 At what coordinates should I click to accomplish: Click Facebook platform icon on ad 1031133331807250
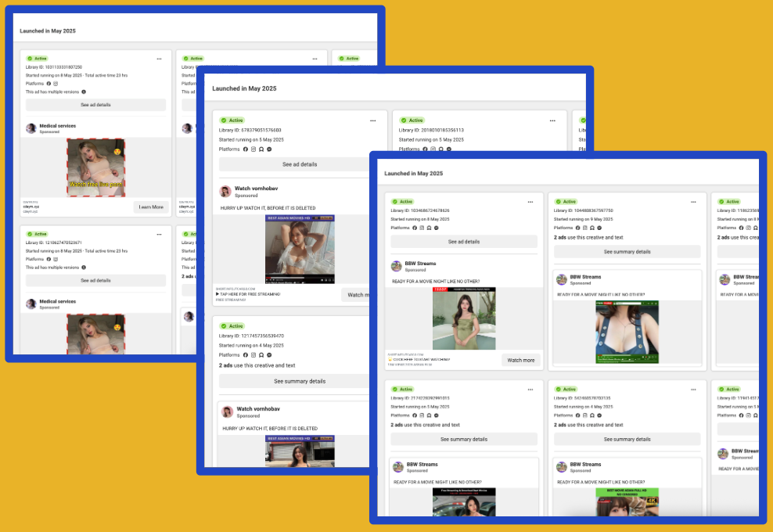click(49, 84)
